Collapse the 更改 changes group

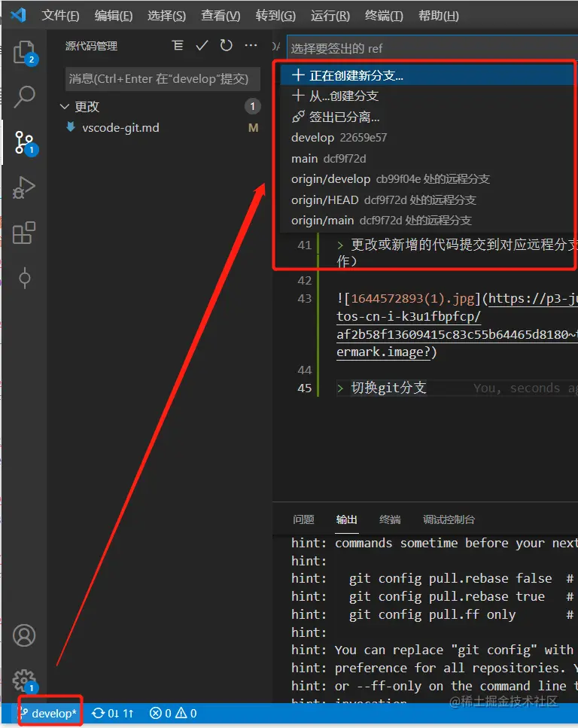click(65, 107)
